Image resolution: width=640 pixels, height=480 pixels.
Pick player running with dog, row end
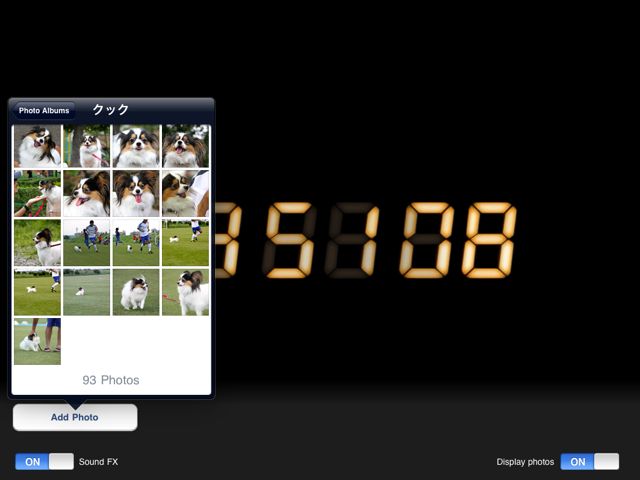coord(185,243)
